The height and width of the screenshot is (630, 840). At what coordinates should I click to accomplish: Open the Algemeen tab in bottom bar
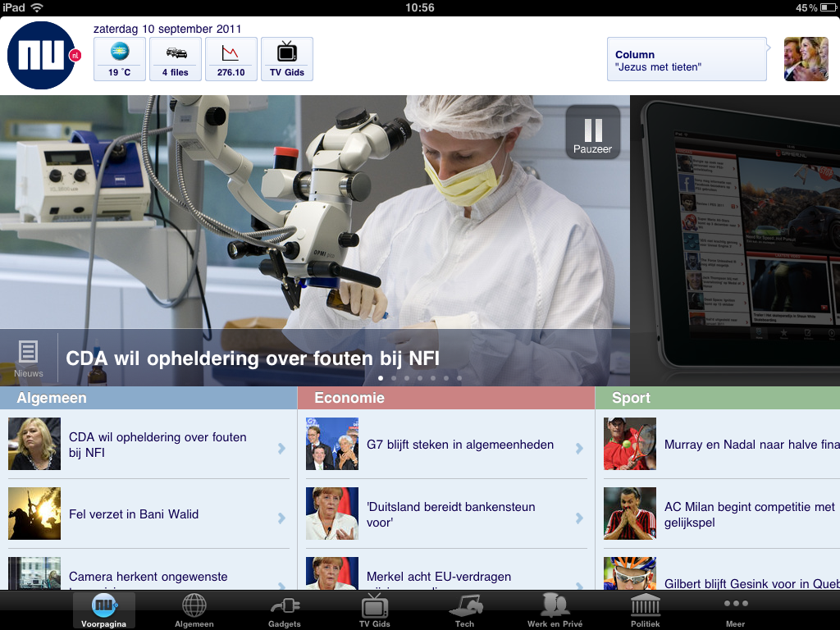coord(194,611)
